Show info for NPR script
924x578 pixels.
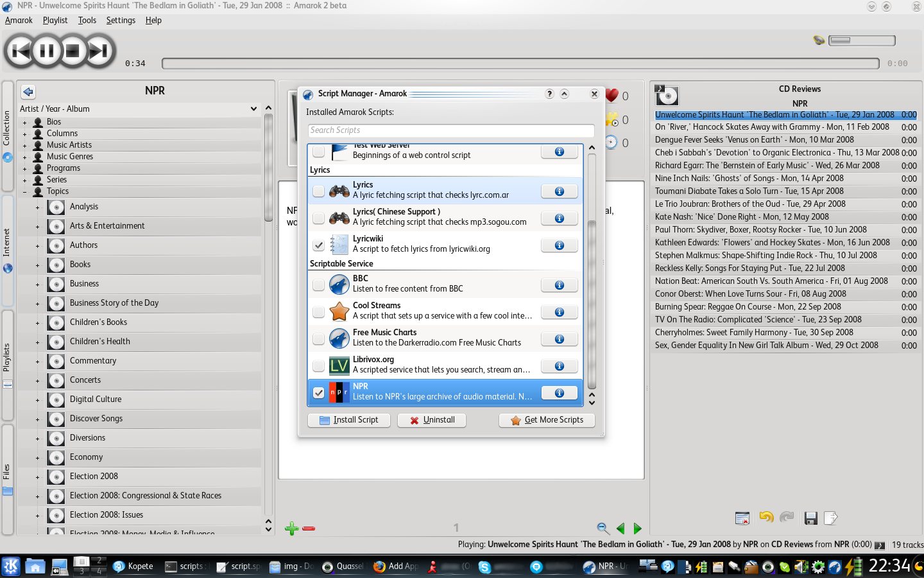tap(559, 393)
